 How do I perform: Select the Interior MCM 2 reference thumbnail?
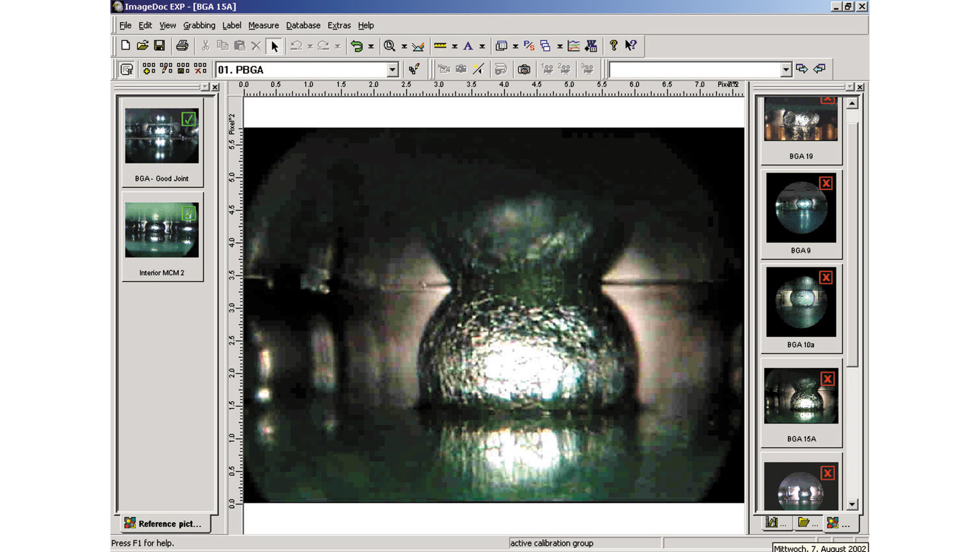162,230
